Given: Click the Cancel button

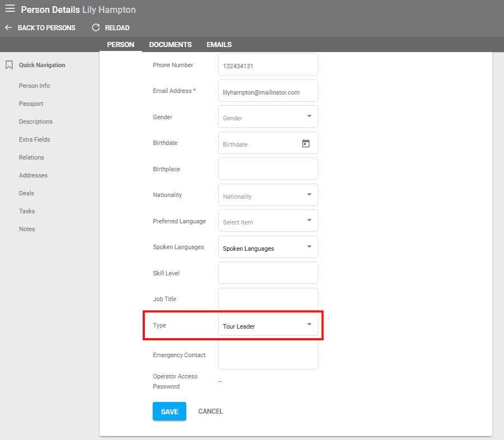Looking at the screenshot, I should (210, 411).
